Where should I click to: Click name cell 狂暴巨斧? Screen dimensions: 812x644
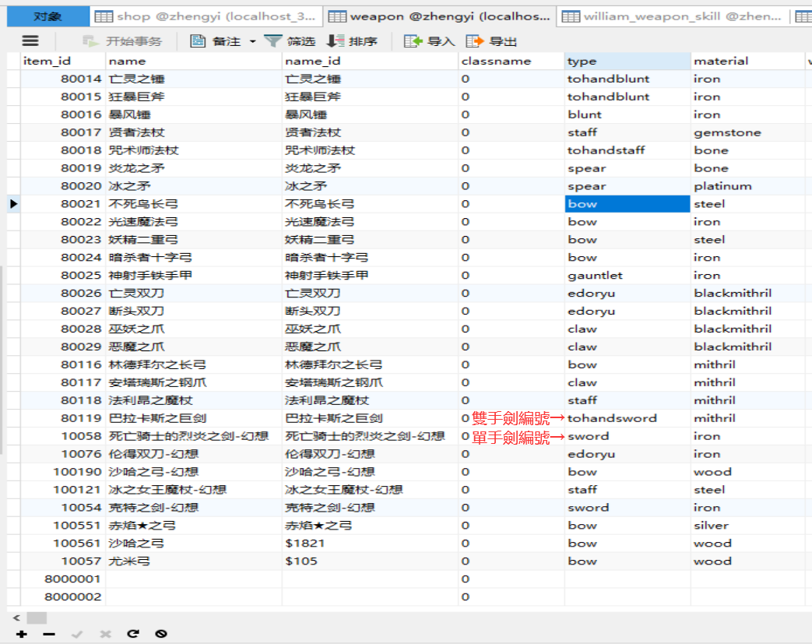tap(194, 97)
